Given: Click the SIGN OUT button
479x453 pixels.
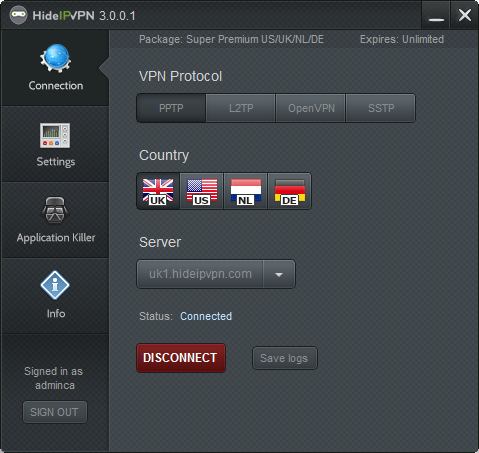Looking at the screenshot, I should (55, 412).
